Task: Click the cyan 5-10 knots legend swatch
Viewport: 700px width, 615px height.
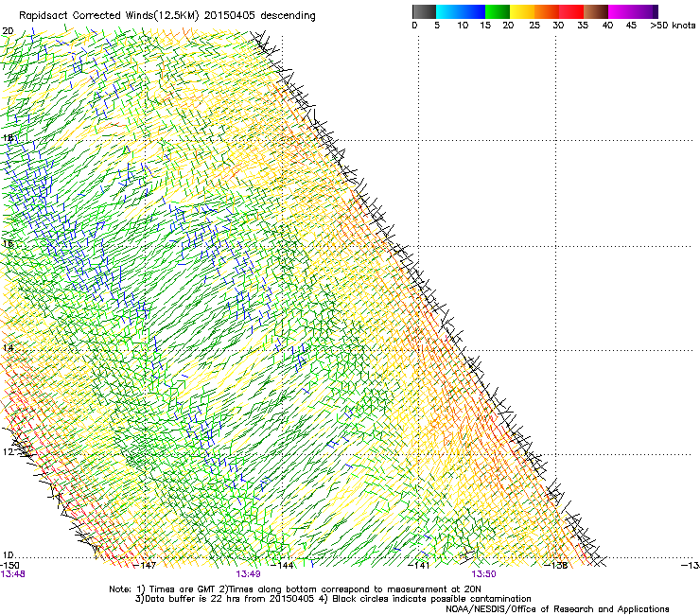Action: [448, 11]
